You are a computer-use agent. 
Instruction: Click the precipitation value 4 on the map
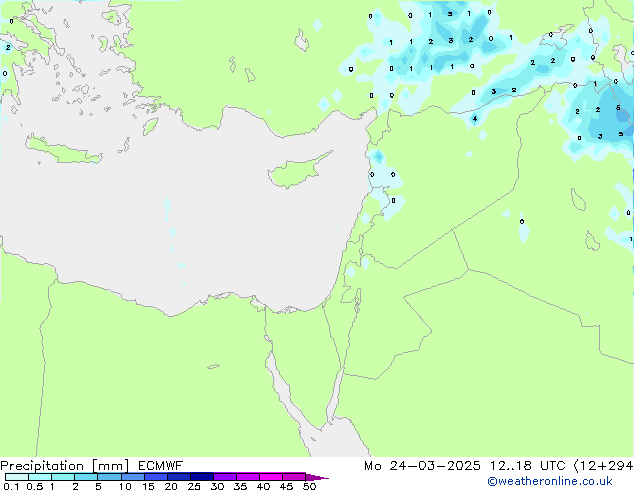pos(474,119)
